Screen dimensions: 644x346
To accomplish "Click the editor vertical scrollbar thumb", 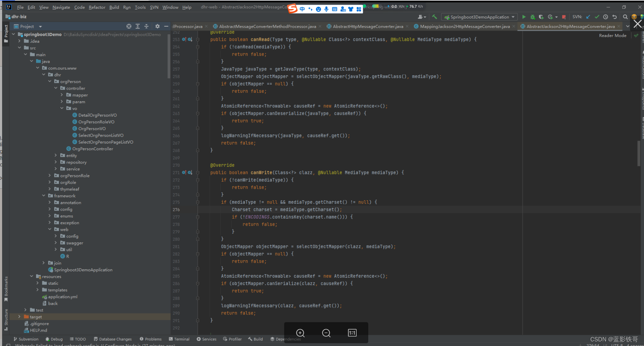I will [639, 153].
